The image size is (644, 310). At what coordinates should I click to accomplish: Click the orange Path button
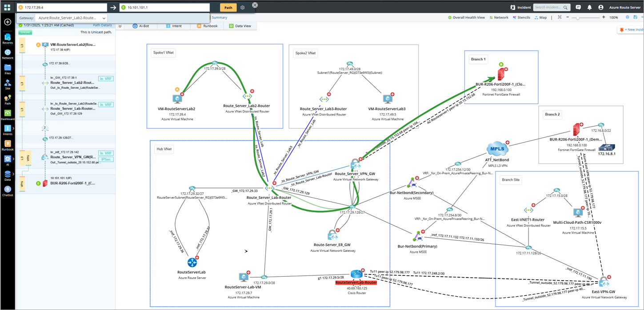pos(228,8)
